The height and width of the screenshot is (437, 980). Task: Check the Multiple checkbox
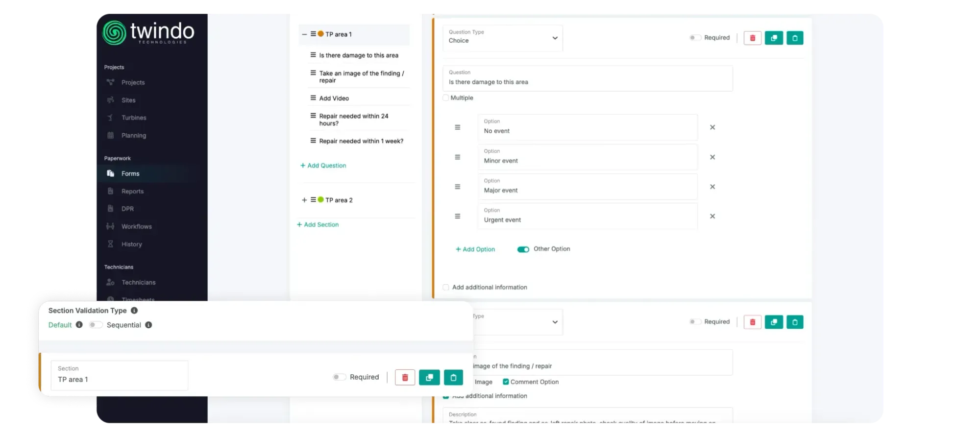446,98
